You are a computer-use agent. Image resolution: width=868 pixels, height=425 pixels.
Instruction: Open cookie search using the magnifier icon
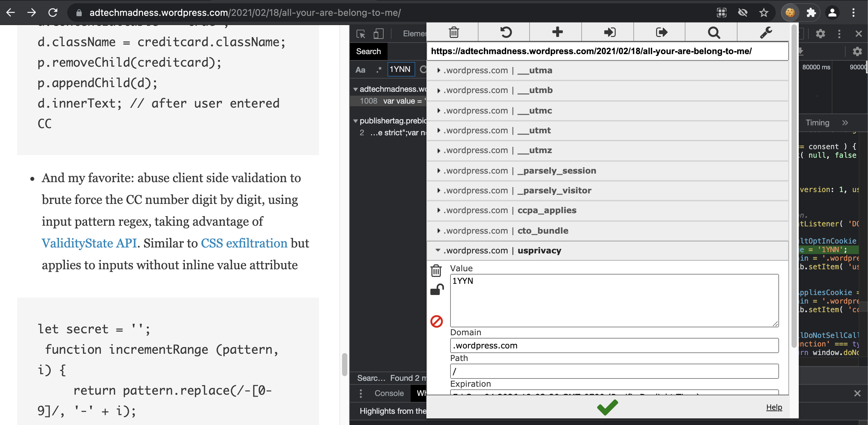click(714, 32)
